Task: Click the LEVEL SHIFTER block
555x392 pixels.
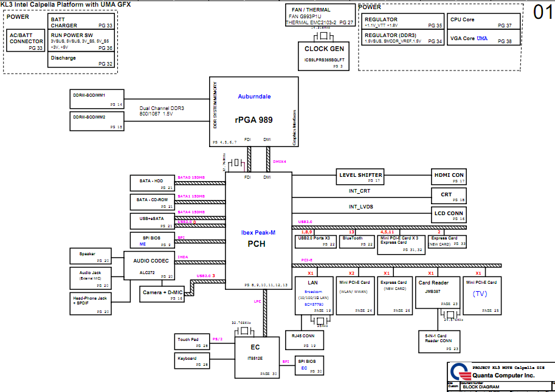Action: pos(360,177)
